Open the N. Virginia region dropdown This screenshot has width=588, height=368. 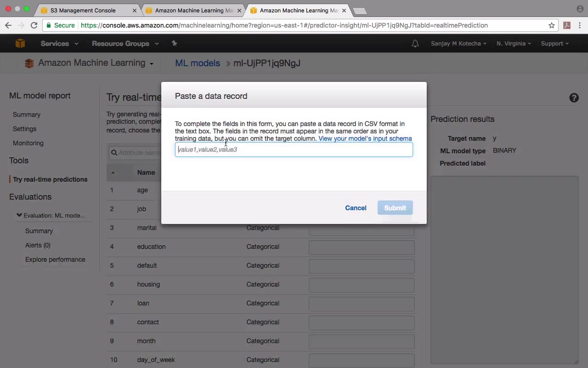coord(514,44)
